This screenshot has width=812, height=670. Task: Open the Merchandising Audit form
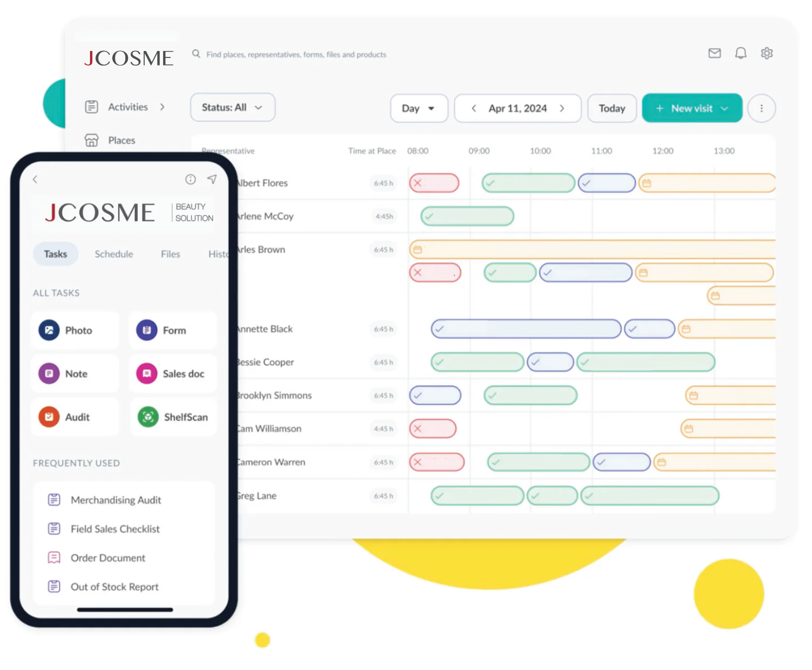[x=115, y=500]
